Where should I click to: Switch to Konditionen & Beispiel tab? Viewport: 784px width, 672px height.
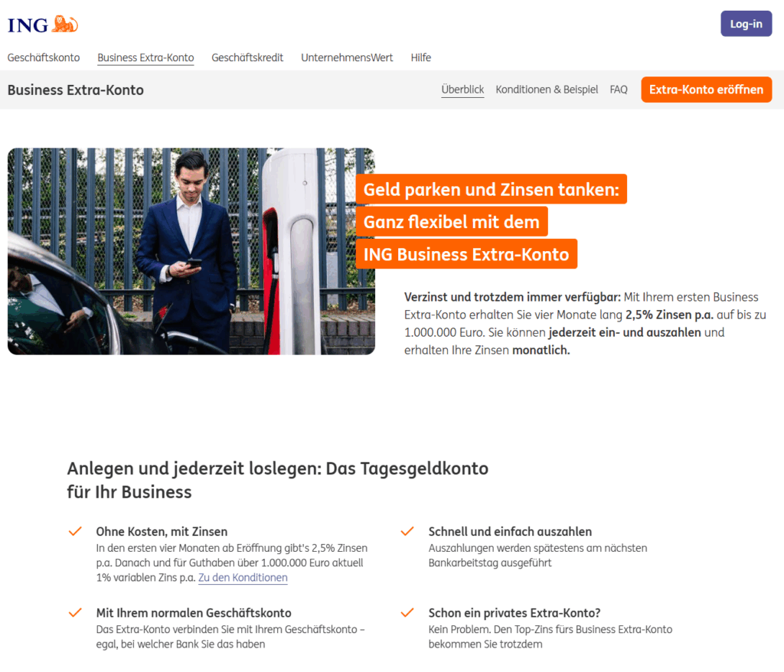coord(547,90)
